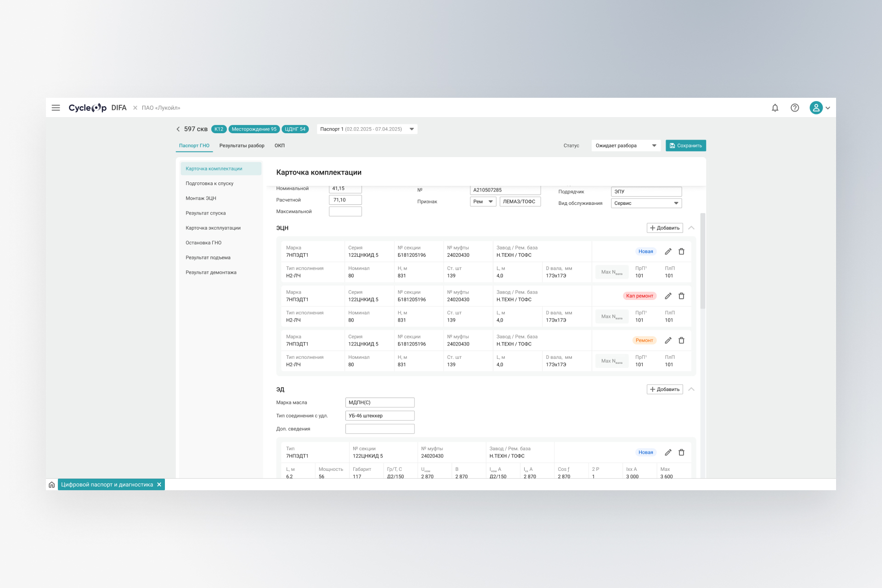Click the notifications bell icon
Viewport: 882px width, 588px height.
(775, 108)
